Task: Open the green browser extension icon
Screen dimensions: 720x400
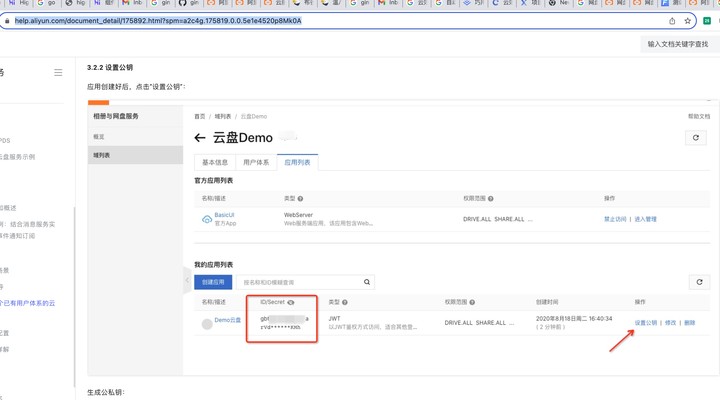Action: coord(707,21)
